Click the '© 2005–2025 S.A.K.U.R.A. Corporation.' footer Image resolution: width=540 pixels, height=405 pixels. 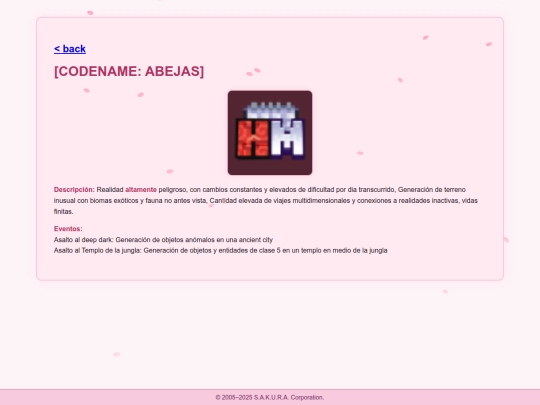(270, 397)
